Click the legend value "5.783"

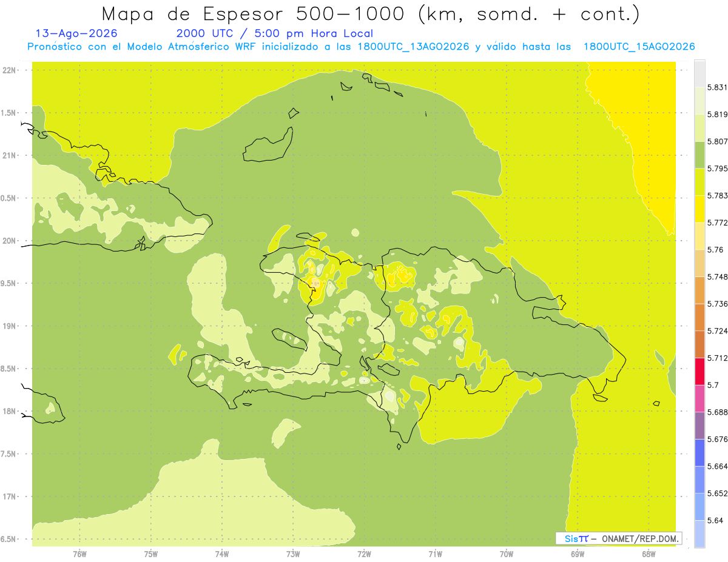[x=718, y=195]
